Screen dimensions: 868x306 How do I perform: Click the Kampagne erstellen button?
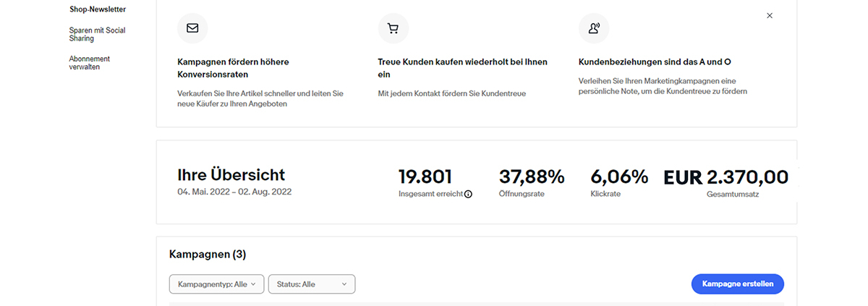coord(738,284)
